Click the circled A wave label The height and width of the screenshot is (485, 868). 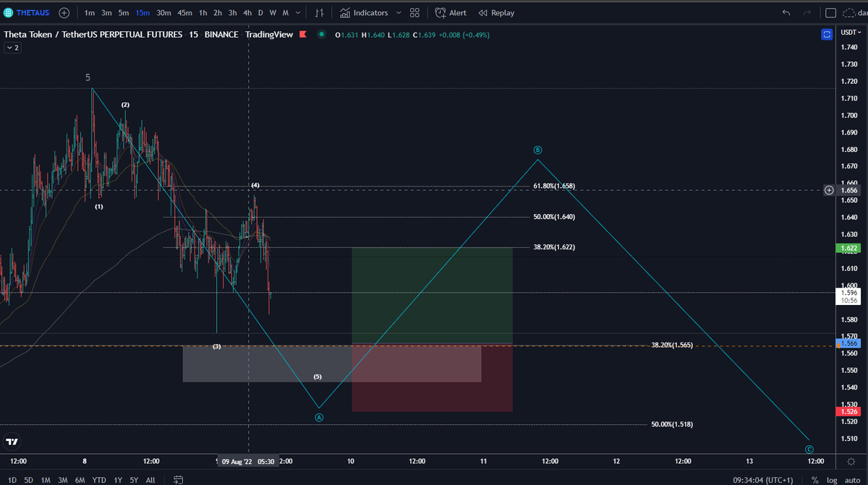(x=319, y=417)
